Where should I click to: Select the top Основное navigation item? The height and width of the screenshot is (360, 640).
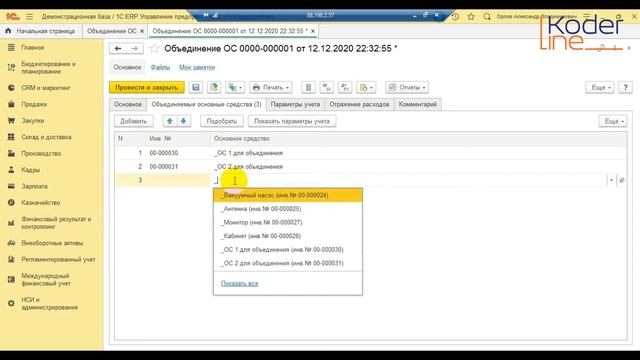pos(127,67)
